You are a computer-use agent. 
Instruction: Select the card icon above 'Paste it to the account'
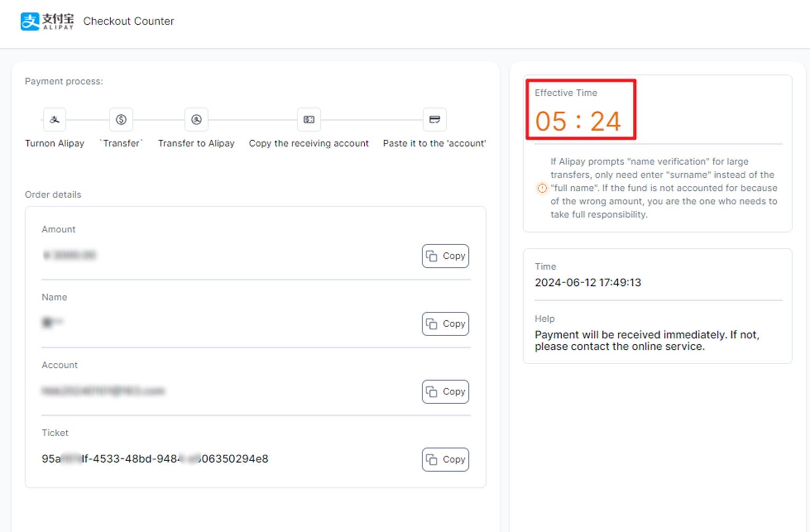point(435,120)
